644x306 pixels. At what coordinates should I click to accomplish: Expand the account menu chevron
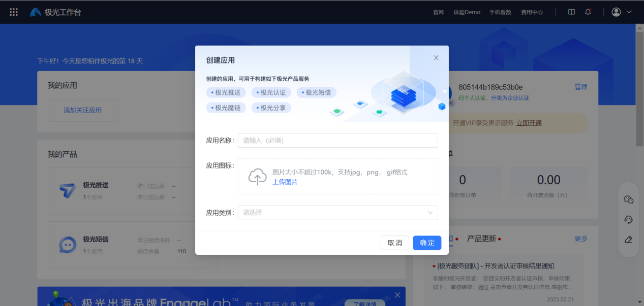[629, 12]
